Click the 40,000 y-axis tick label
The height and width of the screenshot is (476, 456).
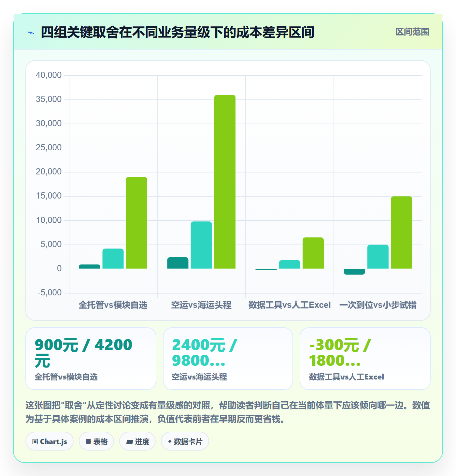[49, 75]
